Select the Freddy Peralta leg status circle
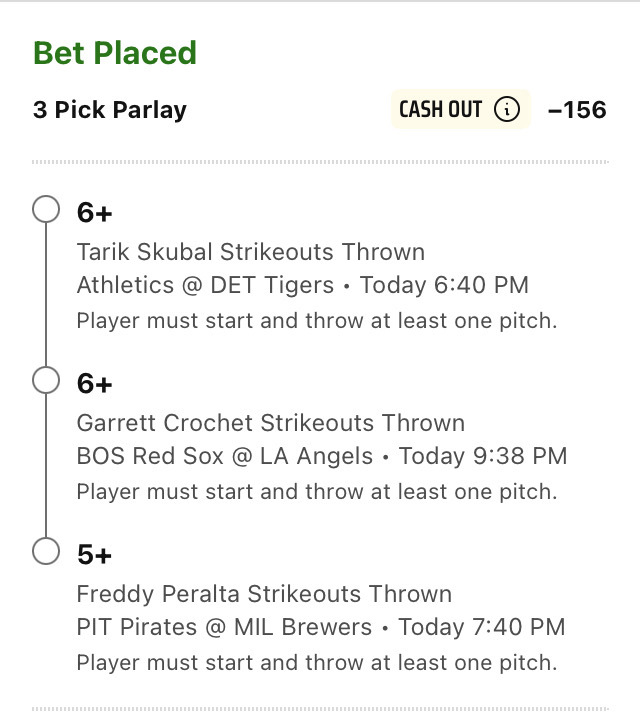Viewport: 640px width, 724px height. (46, 551)
